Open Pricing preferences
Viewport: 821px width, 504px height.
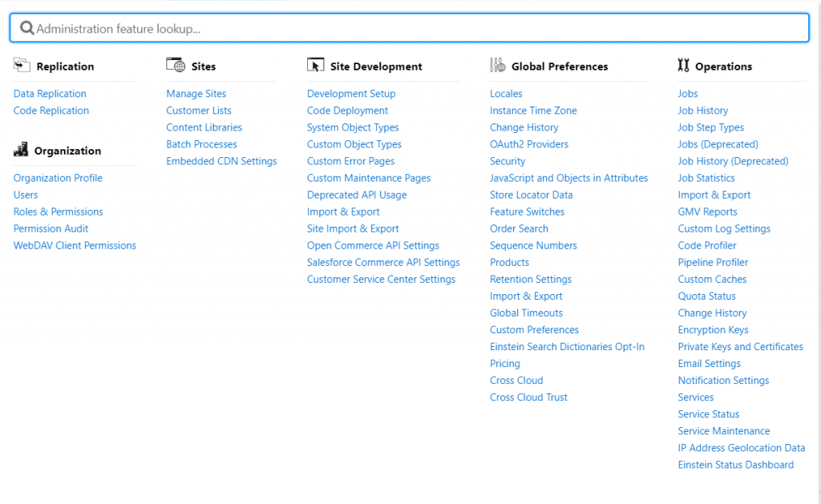(x=505, y=363)
